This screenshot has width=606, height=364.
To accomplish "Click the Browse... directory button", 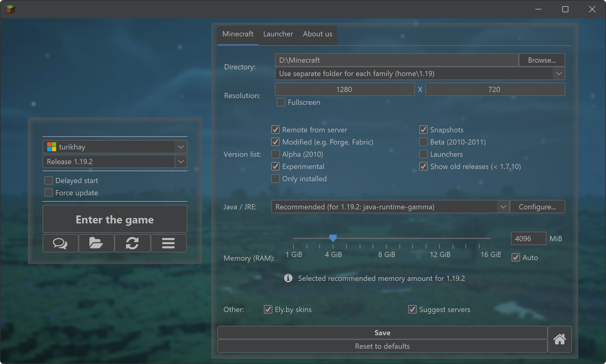I will (541, 60).
